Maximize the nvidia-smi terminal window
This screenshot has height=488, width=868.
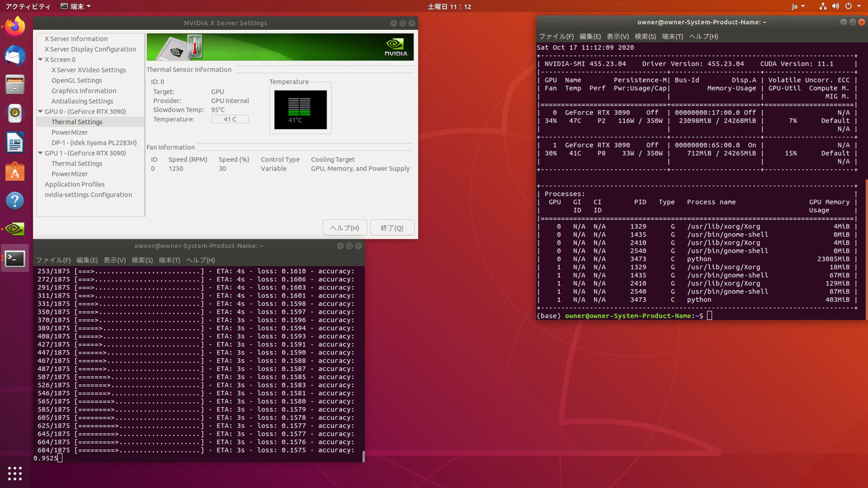tap(852, 22)
